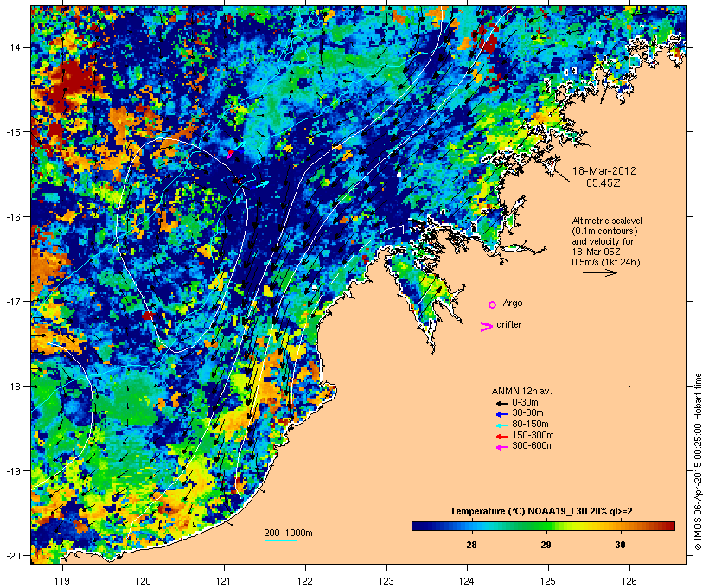709x588 pixels.
Task: Click latitude axis label -17
Action: pyautogui.click(x=12, y=302)
